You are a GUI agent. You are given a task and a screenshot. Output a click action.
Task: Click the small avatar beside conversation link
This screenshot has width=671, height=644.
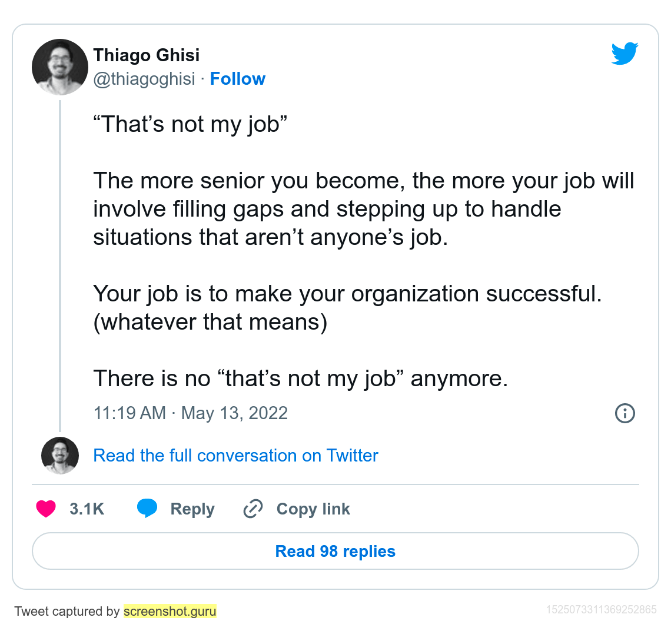click(60, 456)
